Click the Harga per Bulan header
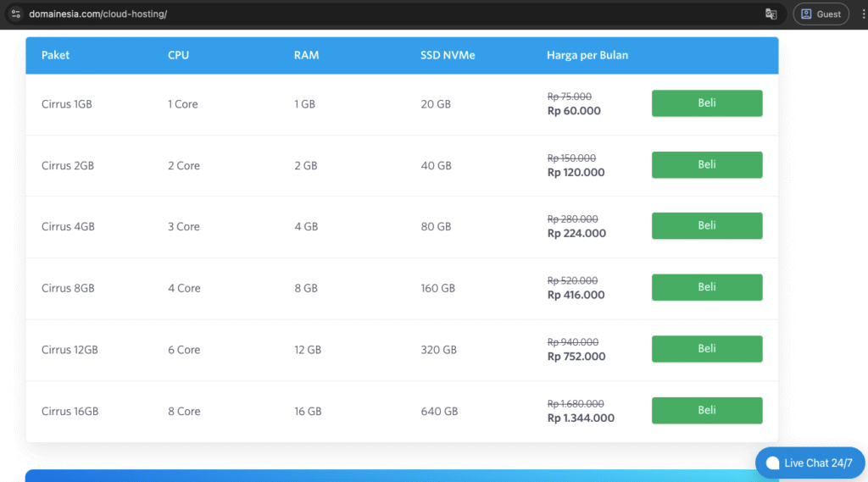868x482 pixels. coord(587,55)
